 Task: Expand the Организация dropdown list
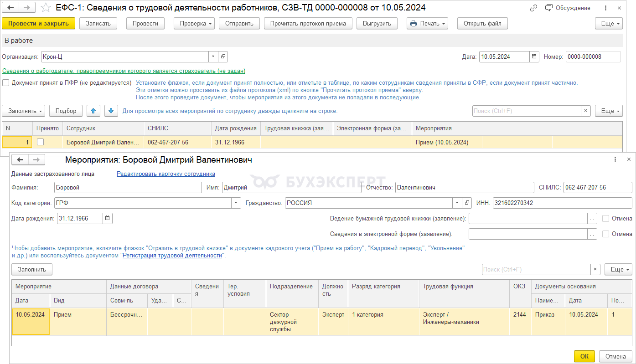213,57
